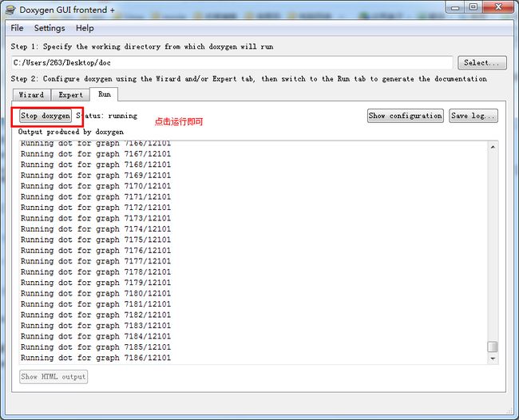Click log line 'graph 7186/12101'
Screen dimensions: 519x420
click(96, 358)
